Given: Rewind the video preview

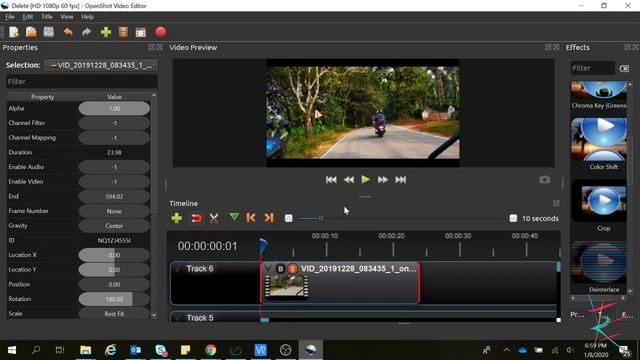Looking at the screenshot, I should click(x=349, y=180).
